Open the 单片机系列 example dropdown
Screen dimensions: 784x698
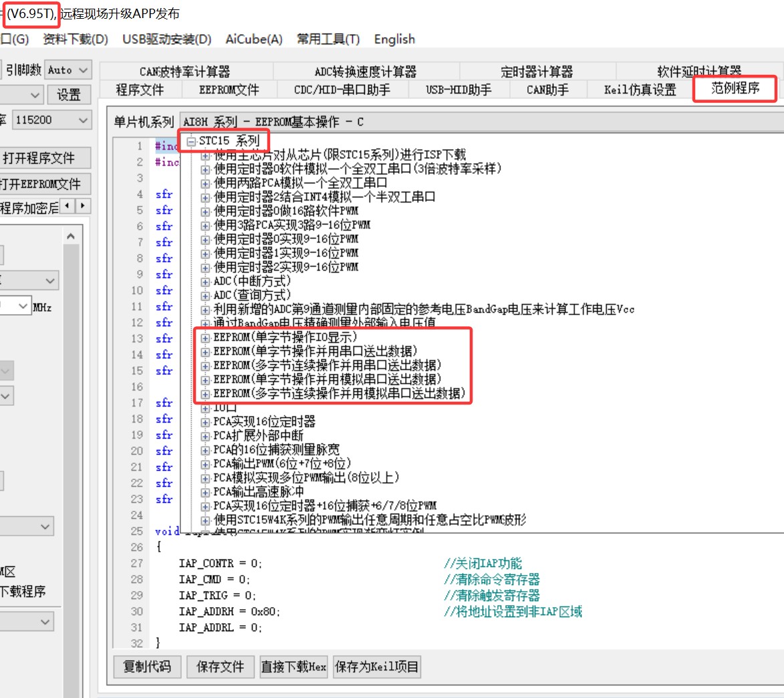click(x=481, y=122)
